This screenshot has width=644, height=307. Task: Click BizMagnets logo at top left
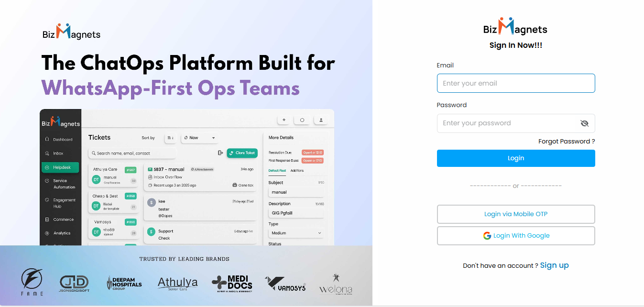(71, 32)
